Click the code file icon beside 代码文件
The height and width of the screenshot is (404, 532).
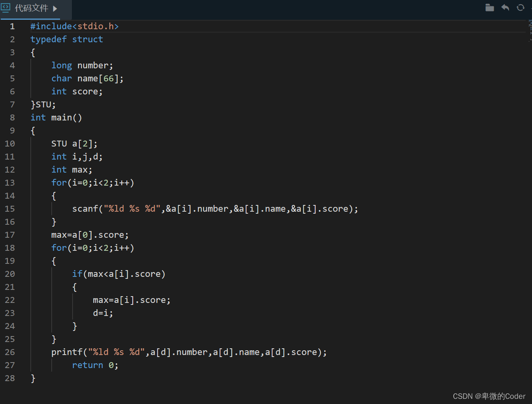point(6,8)
